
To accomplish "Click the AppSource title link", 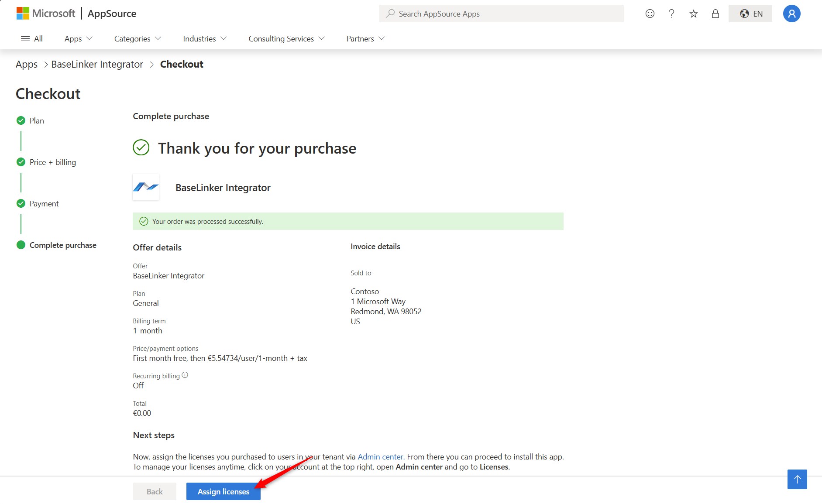I will coord(112,14).
